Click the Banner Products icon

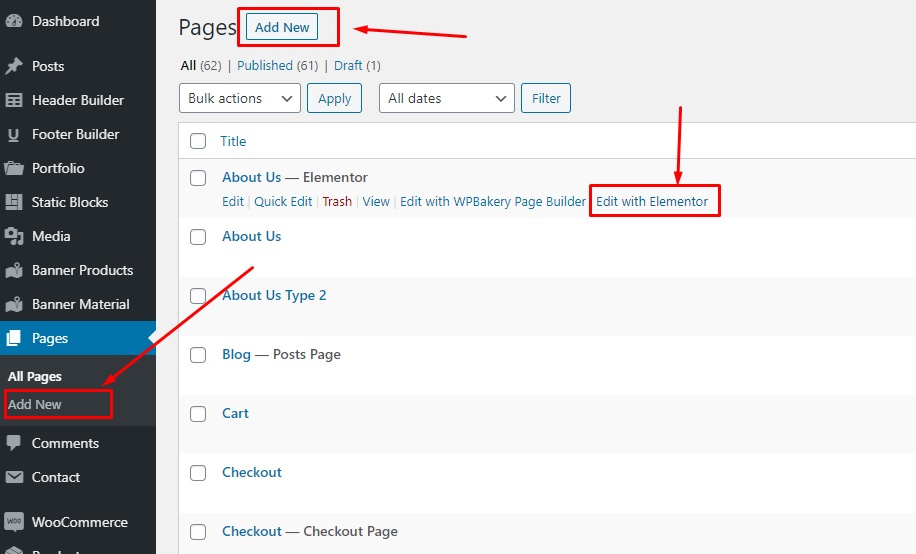coord(14,270)
